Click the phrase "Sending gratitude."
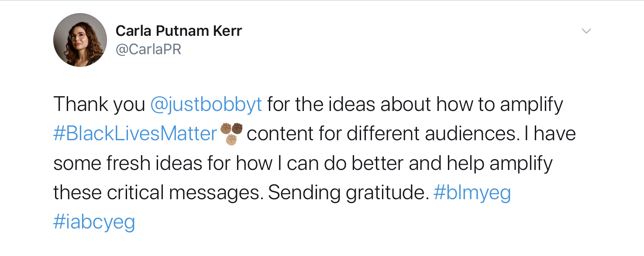 point(348,193)
